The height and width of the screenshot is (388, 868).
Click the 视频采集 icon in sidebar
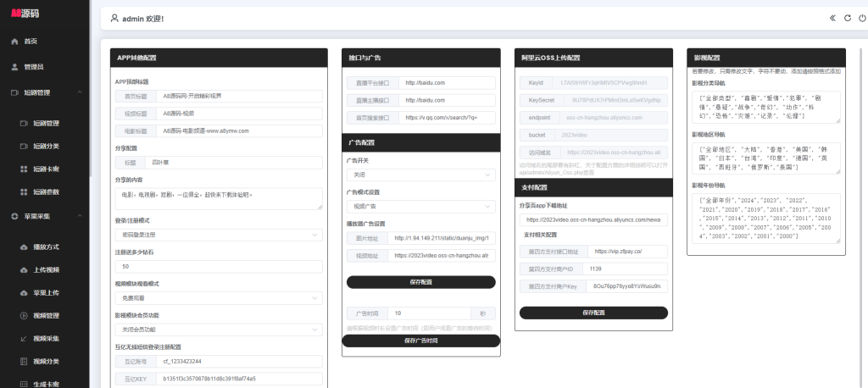click(x=24, y=338)
